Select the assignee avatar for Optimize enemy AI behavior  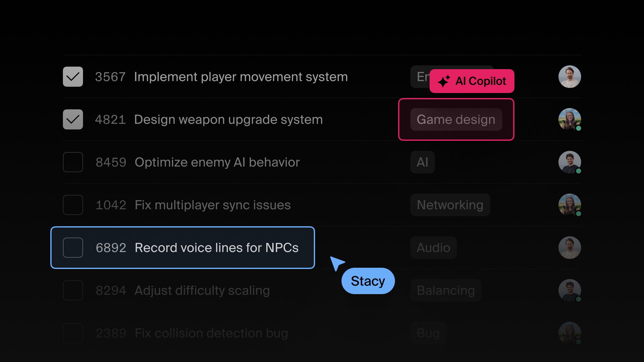(x=569, y=162)
